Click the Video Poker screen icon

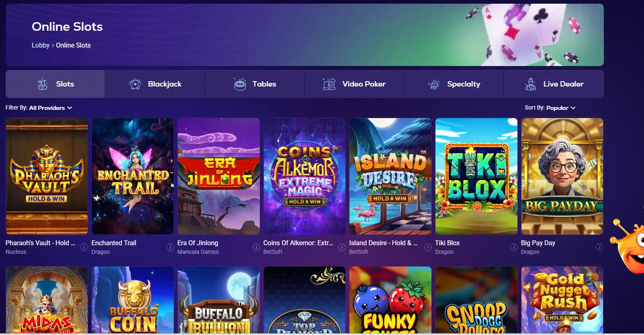point(329,84)
